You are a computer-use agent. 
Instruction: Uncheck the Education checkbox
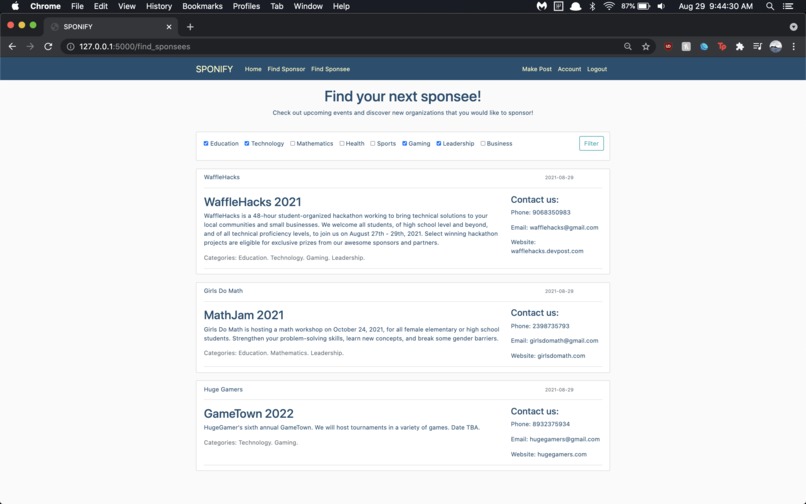click(206, 143)
